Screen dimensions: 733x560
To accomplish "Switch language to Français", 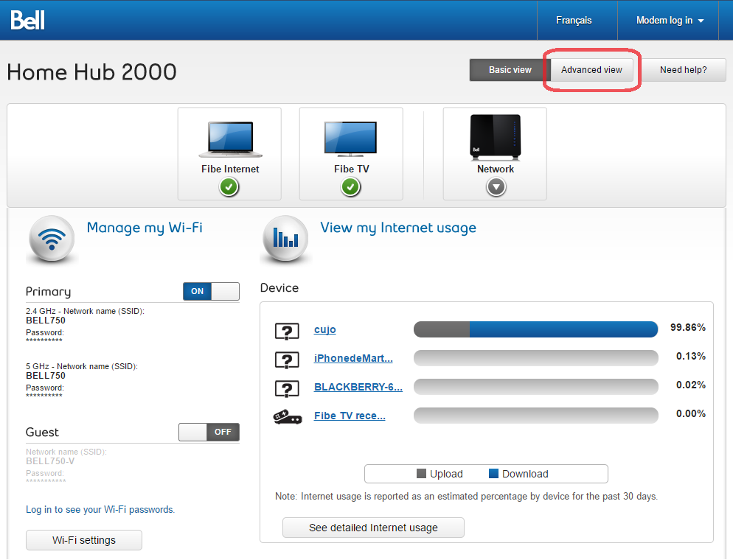I will pos(574,20).
